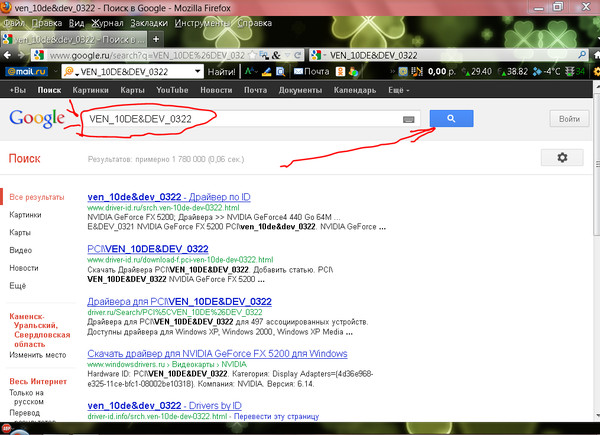Click the Mail.ru toolbar logo
The width and height of the screenshot is (600, 435).
tap(27, 72)
